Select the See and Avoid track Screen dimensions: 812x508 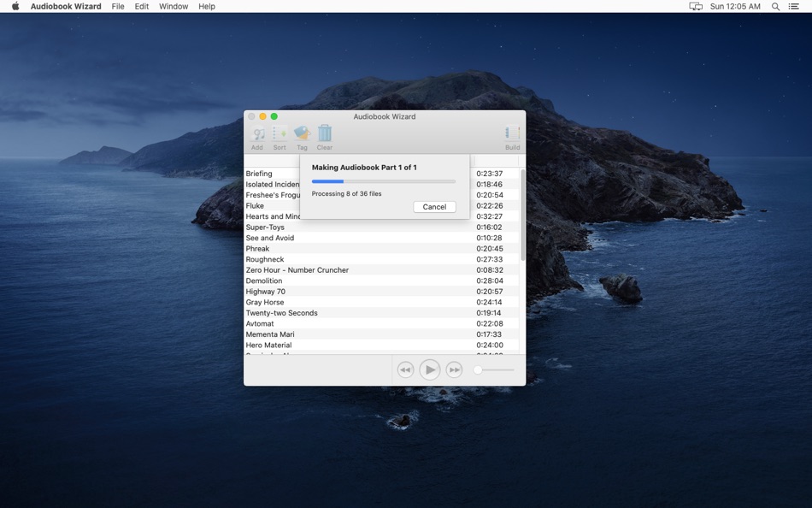382,238
